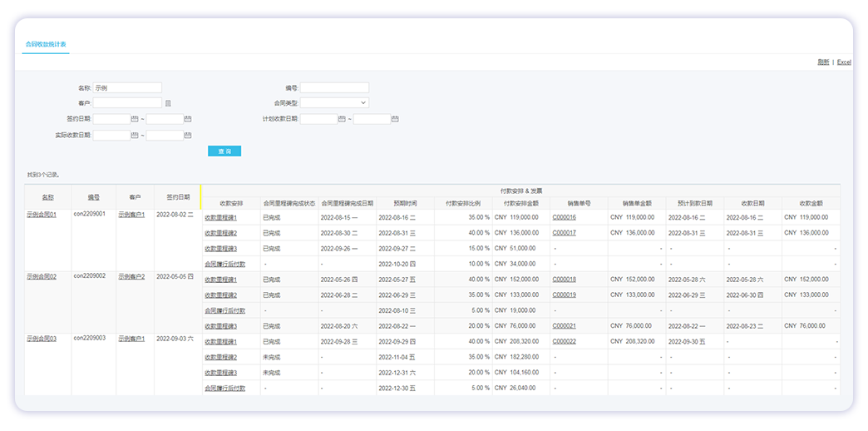Open calendar for 实际收款日期 end date

pos(188,135)
